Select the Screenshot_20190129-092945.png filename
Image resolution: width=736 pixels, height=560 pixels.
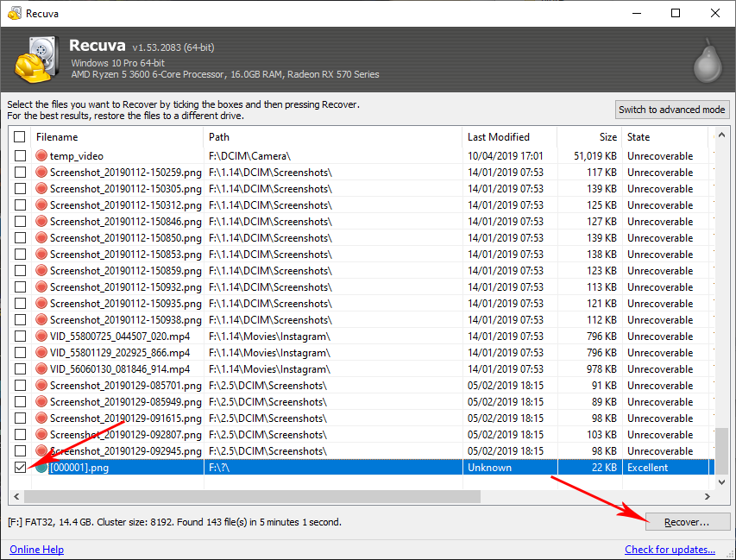pyautogui.click(x=126, y=451)
